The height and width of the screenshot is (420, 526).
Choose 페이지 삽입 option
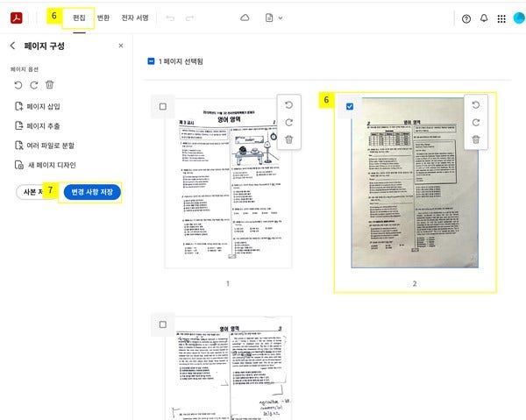38,106
